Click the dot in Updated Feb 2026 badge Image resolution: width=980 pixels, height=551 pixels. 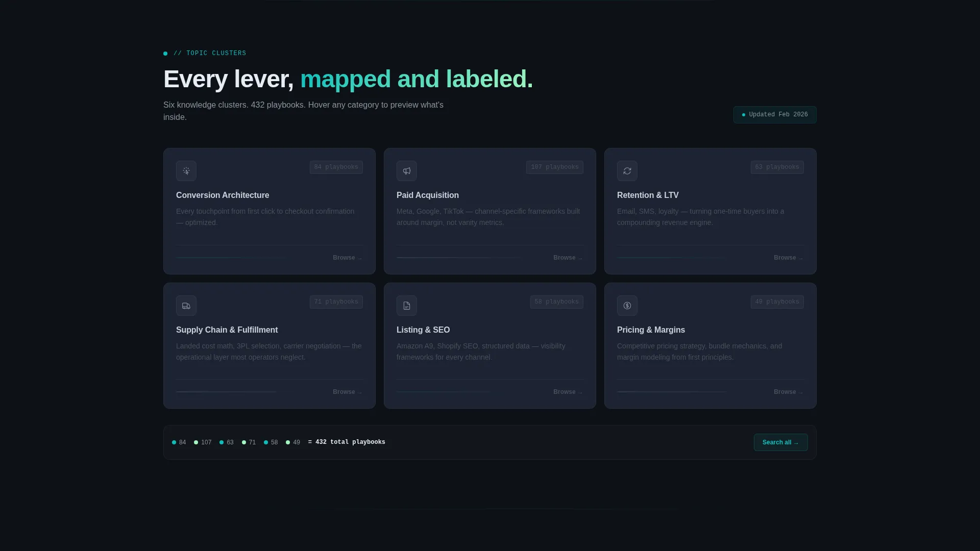pos(744,115)
